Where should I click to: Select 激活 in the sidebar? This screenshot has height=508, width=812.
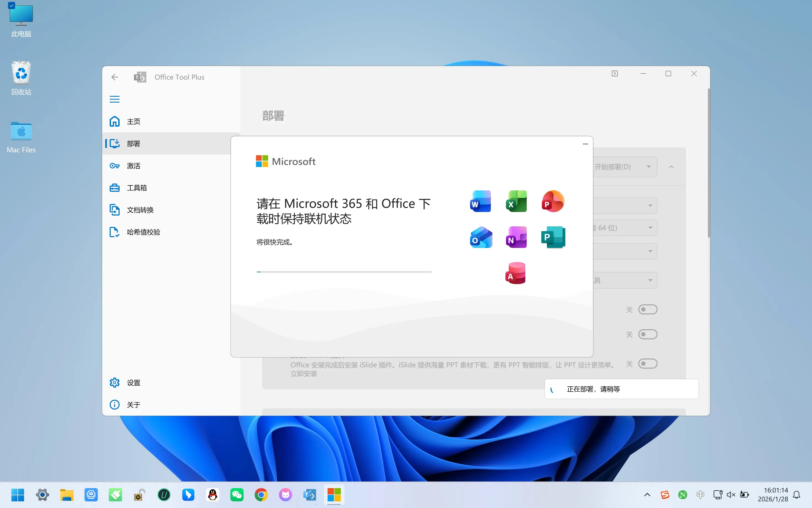[133, 166]
